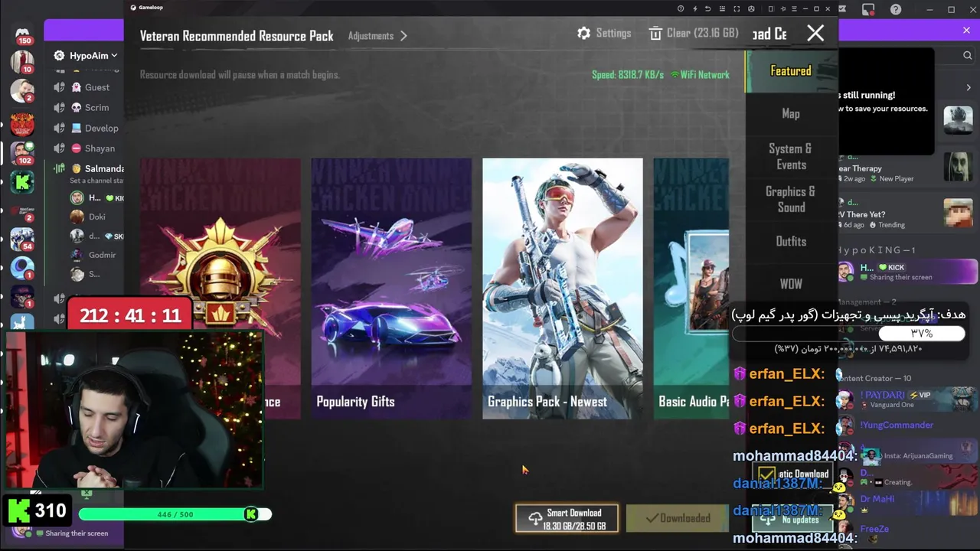Click WiFi Network status indicator
This screenshot has height=551, width=980.
[x=700, y=75]
